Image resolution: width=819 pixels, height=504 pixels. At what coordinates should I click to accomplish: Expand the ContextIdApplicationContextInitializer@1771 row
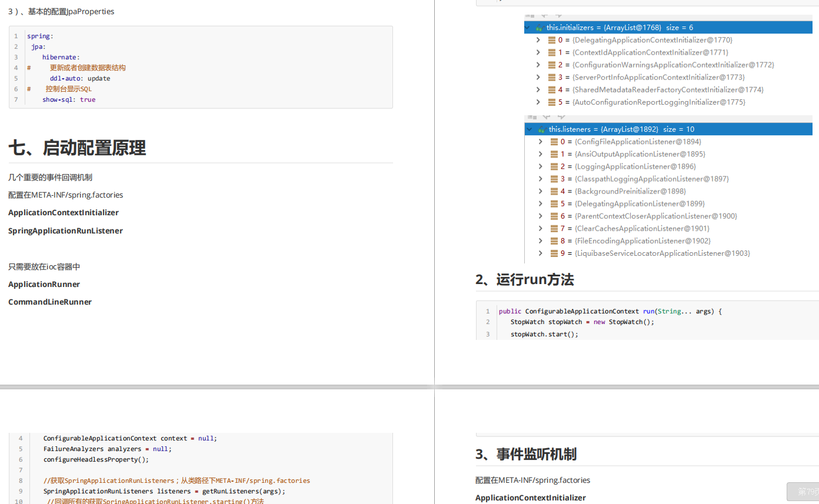(x=538, y=52)
